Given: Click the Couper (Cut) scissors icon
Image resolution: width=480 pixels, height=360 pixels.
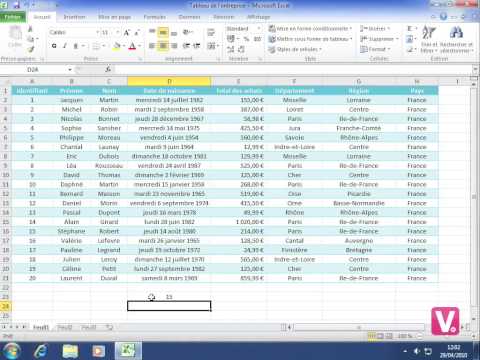Looking at the screenshot, I should [30, 30].
